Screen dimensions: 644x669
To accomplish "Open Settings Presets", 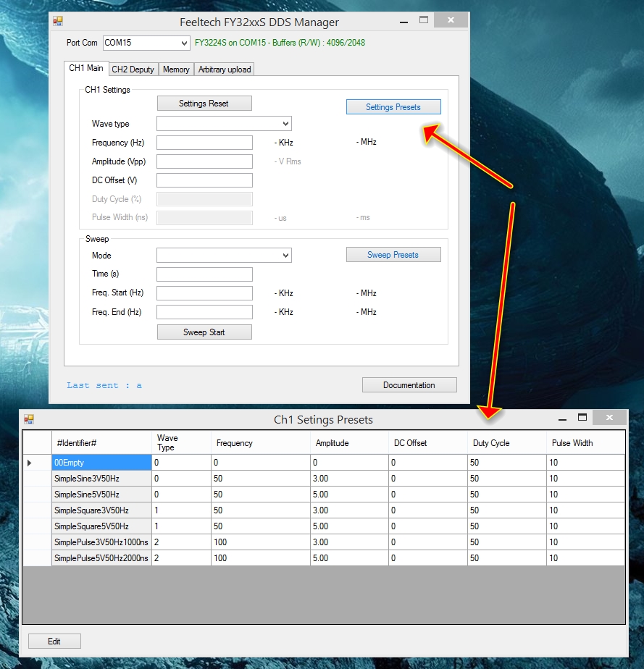I will [x=393, y=107].
